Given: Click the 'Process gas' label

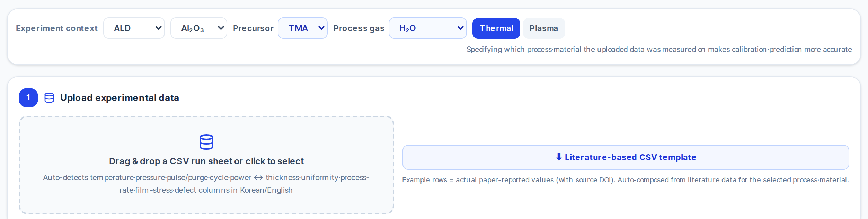Looking at the screenshot, I should [x=359, y=28].
